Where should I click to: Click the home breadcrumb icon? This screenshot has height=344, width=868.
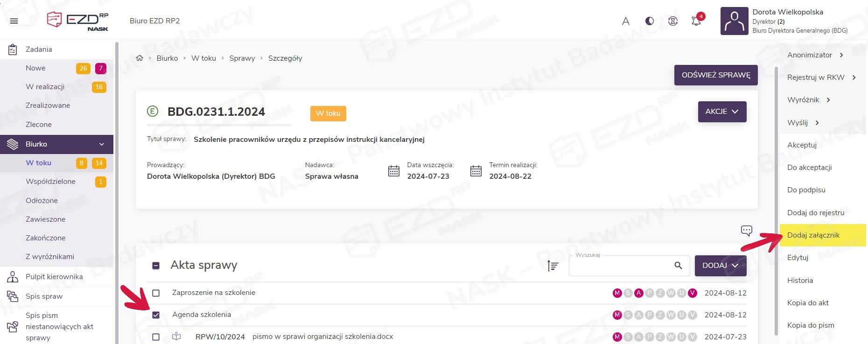[x=139, y=58]
